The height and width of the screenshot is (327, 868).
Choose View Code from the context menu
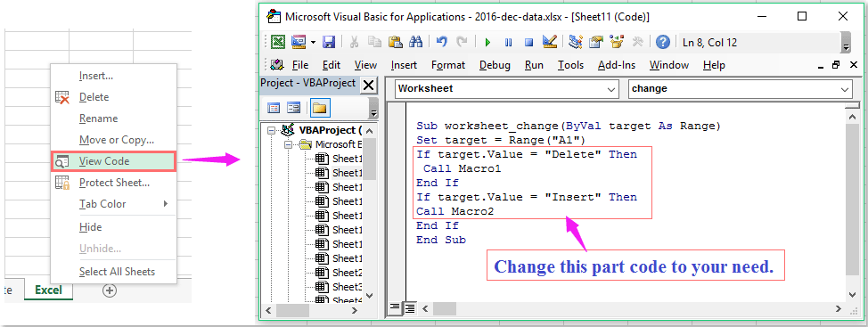[x=113, y=161]
